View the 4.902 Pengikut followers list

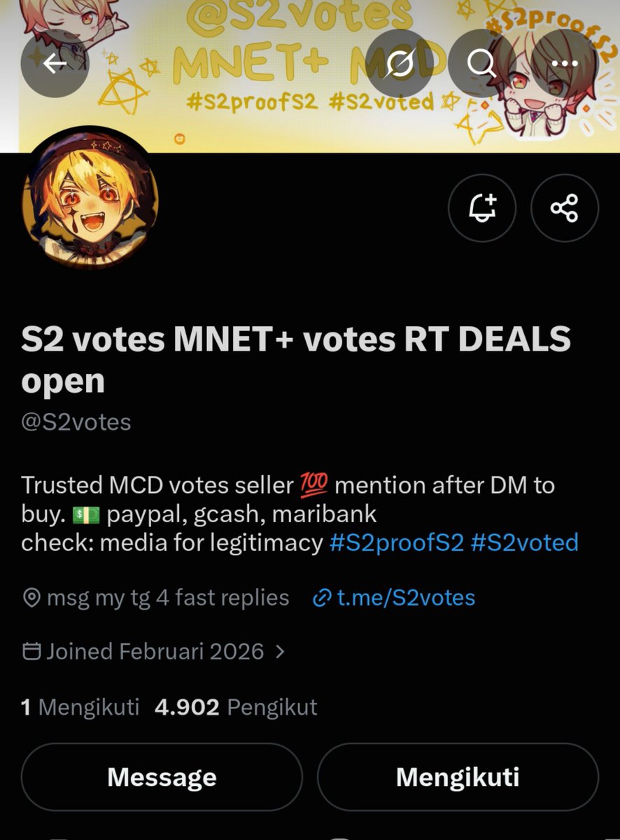tap(237, 707)
